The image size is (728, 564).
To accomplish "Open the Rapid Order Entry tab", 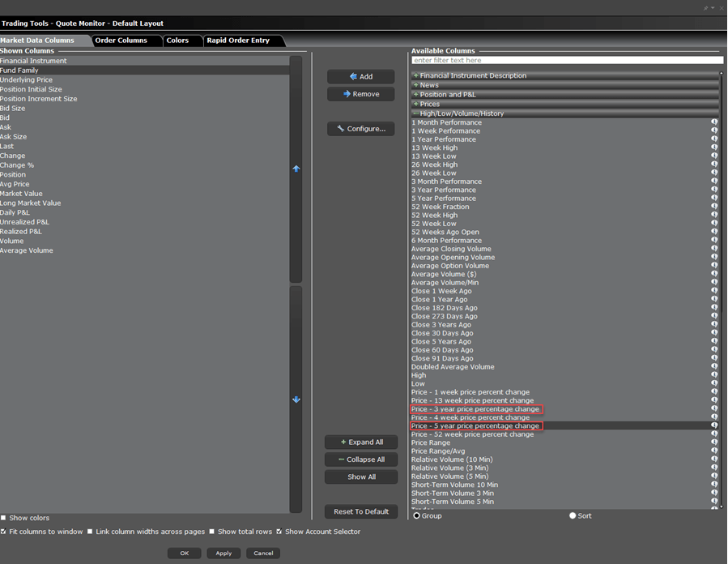I will click(238, 41).
